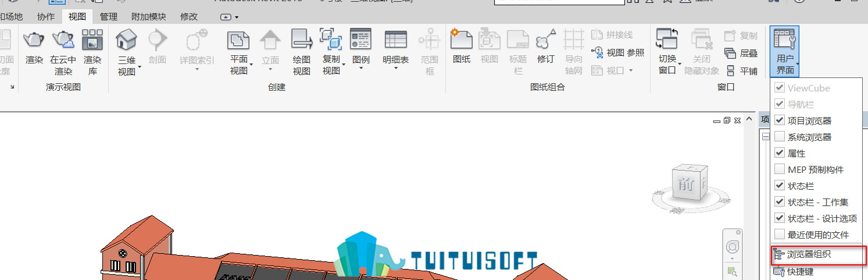Switch to the 协作 tab
This screenshot has width=868, height=280.
(46, 17)
